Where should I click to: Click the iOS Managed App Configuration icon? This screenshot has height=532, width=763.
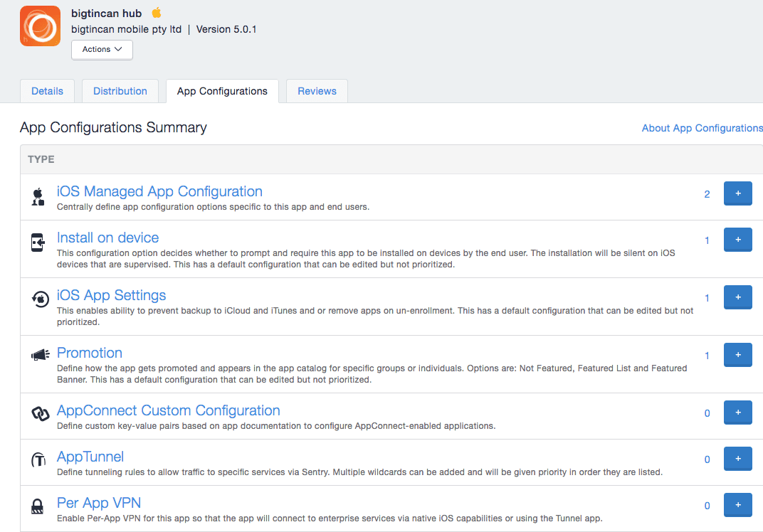[38, 197]
